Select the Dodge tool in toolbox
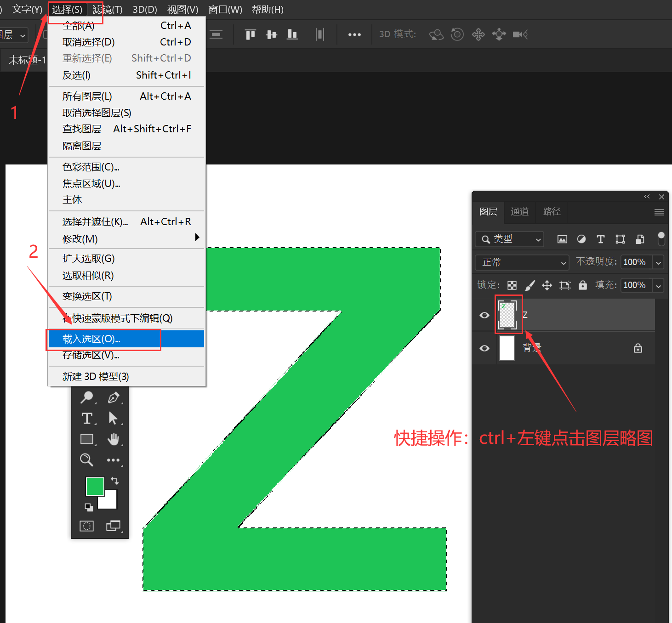This screenshot has height=623, width=672. coord(87,397)
